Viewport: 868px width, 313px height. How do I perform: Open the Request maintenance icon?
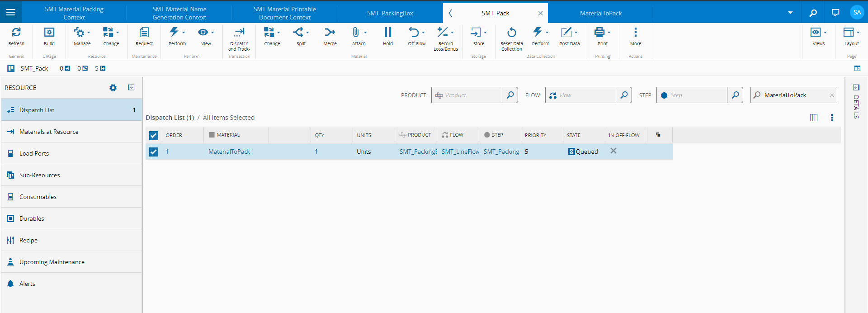pos(144,33)
